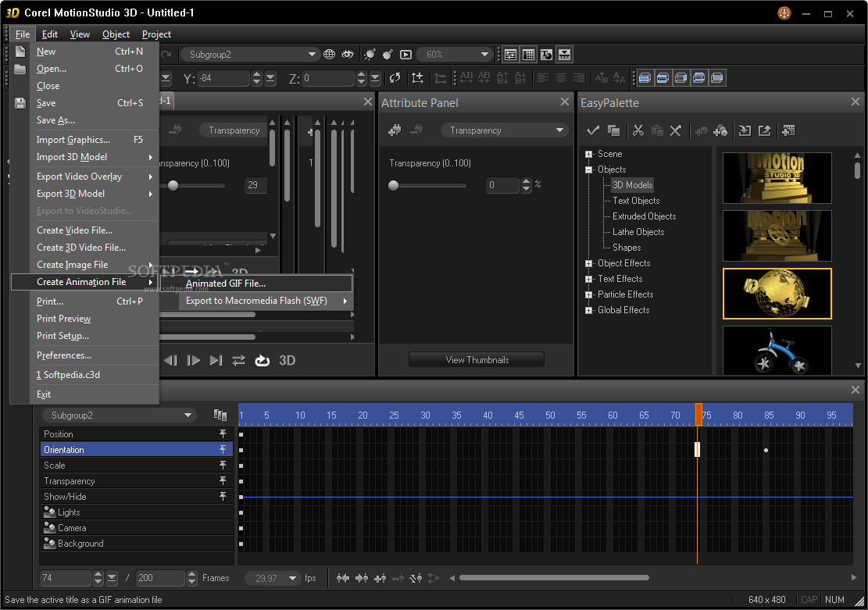
Task: Click the first plug-in icon in the Attribute Panel
Action: point(395,130)
